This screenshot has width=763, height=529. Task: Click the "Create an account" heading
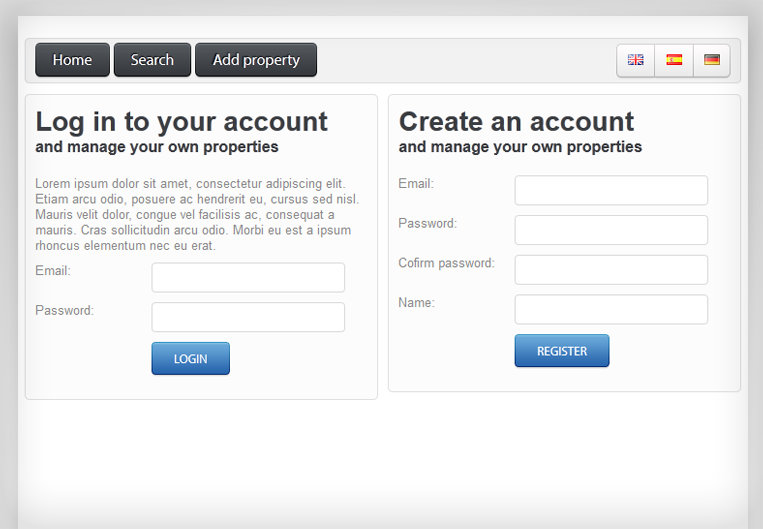(516, 122)
